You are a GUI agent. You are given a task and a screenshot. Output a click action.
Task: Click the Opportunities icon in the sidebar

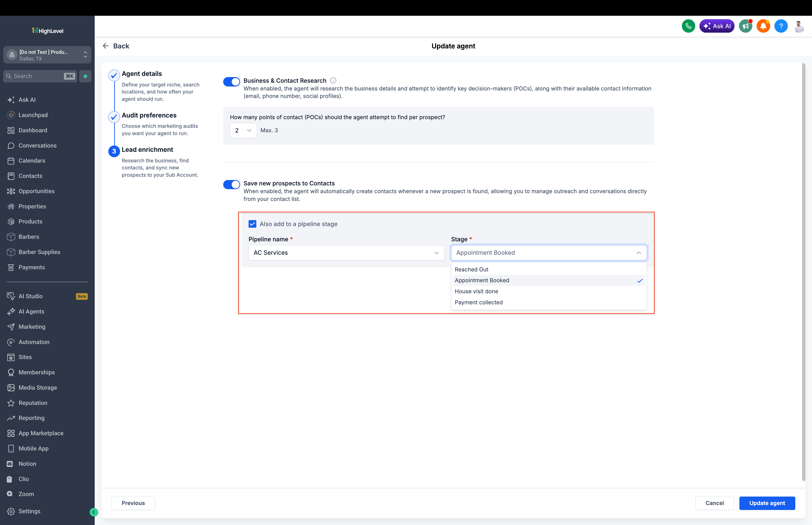pyautogui.click(x=11, y=191)
